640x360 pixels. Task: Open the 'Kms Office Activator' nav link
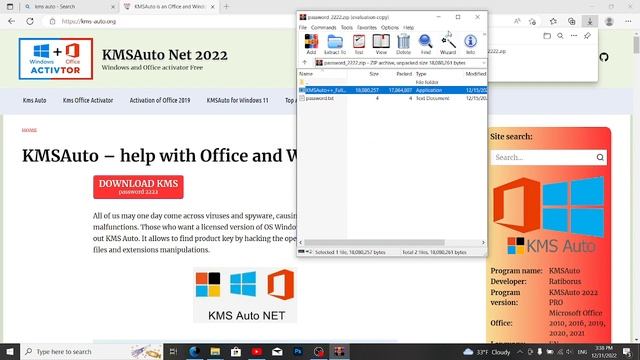click(x=88, y=100)
